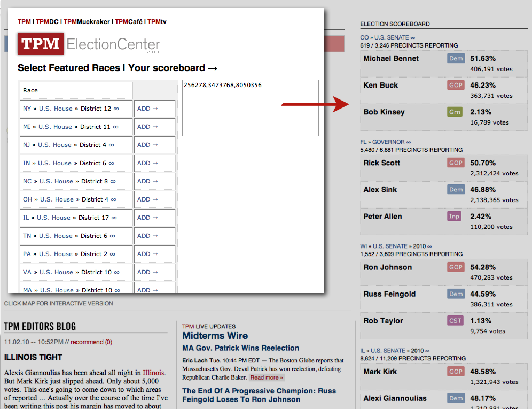This screenshot has width=532, height=409.
Task: Open TPMCafé in top navigation
Action: coord(129,22)
